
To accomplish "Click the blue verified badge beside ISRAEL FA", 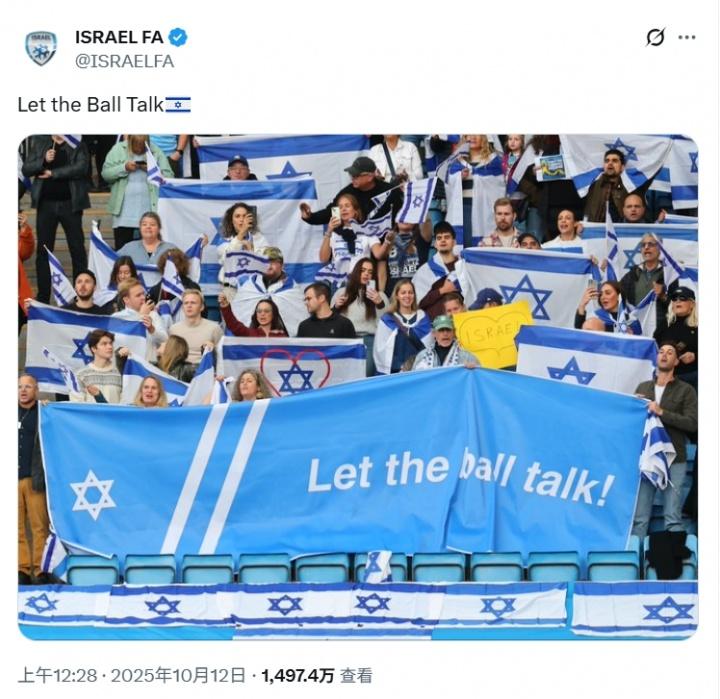I will coord(178,37).
